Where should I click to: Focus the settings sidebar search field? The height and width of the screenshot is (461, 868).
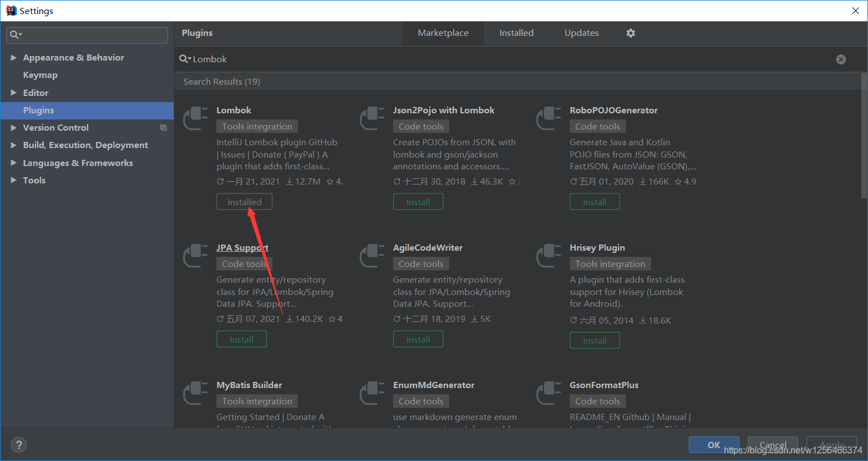[87, 35]
